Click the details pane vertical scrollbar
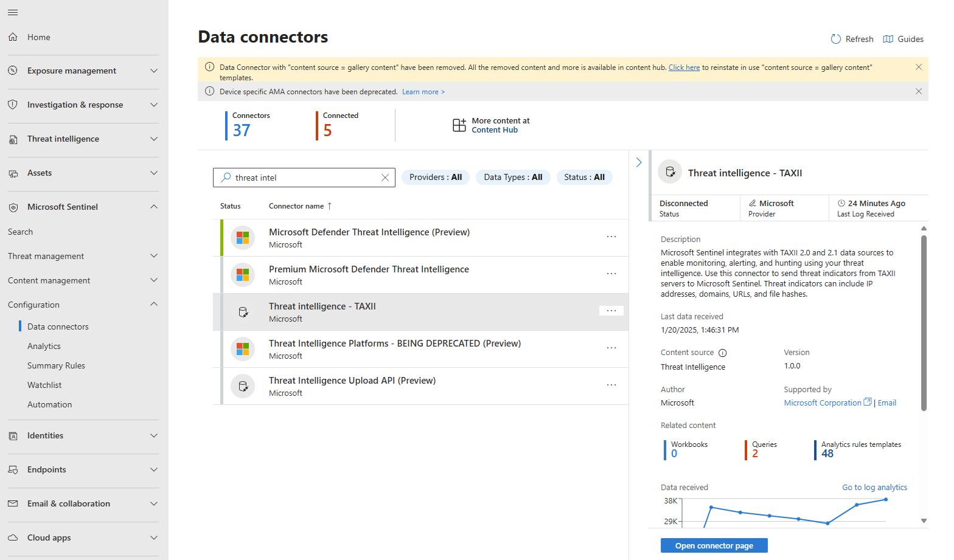 [924, 322]
